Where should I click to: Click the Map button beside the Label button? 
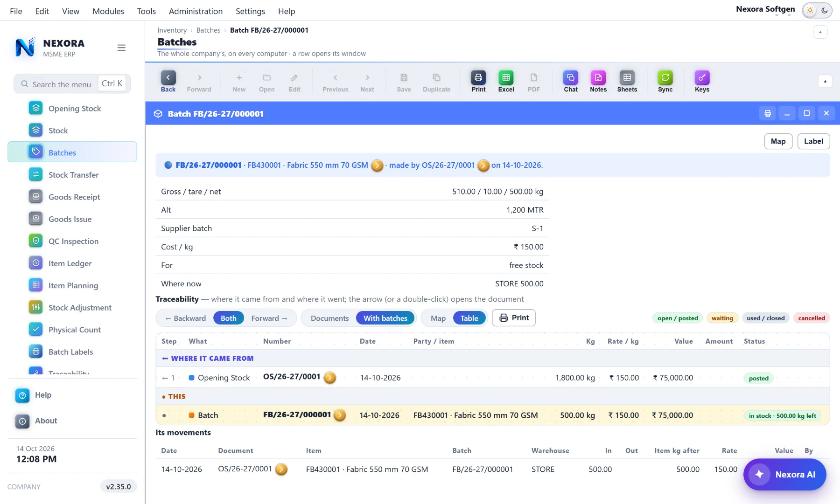pos(778,141)
